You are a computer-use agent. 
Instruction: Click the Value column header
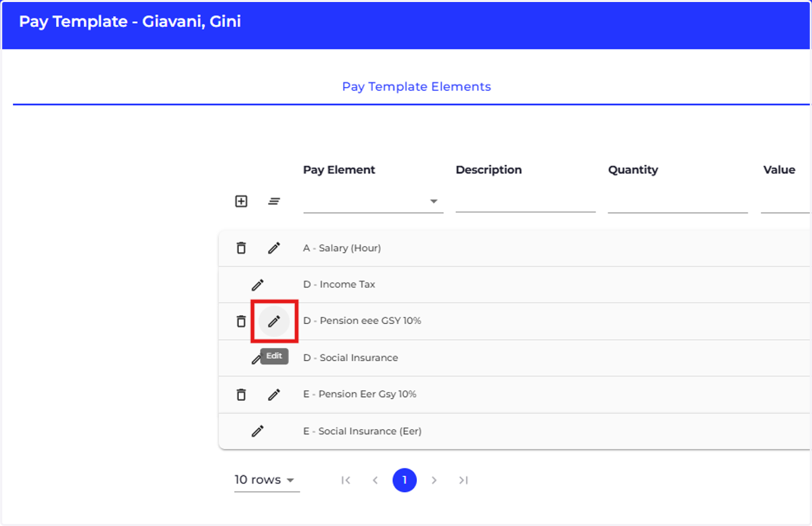(x=779, y=170)
